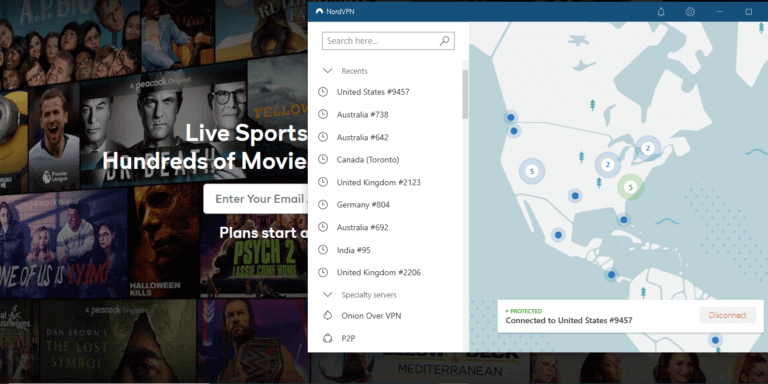Select the South America server pin near status card
768x384 pixels.
click(715, 340)
